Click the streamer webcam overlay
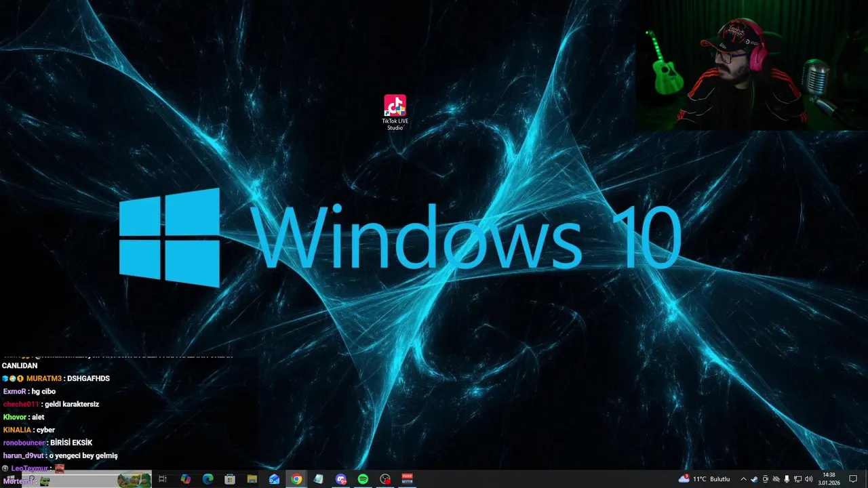The image size is (868, 488). [751, 66]
